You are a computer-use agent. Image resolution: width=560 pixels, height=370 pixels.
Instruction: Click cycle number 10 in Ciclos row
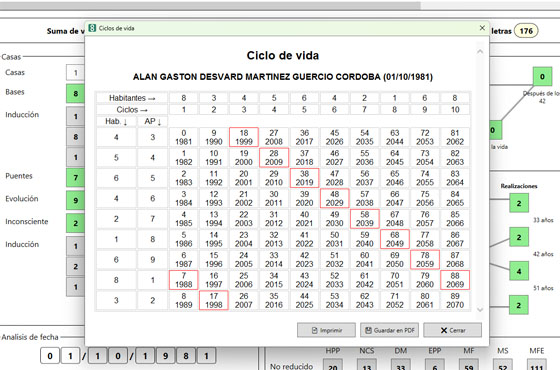pos(455,110)
